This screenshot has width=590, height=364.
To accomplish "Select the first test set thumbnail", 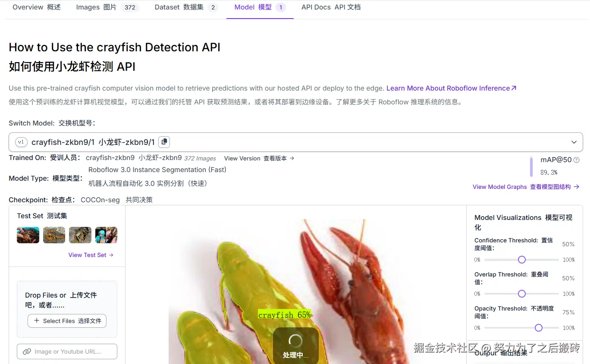I will pyautogui.click(x=28, y=235).
